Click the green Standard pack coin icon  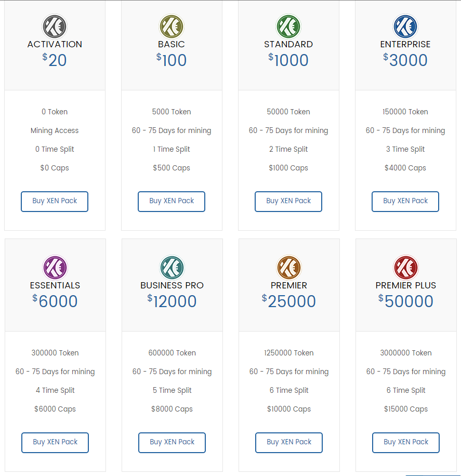pyautogui.click(x=288, y=27)
